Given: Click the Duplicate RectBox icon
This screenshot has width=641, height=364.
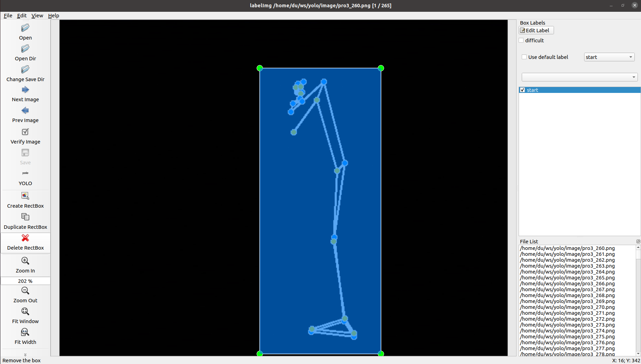Looking at the screenshot, I should tap(25, 217).
